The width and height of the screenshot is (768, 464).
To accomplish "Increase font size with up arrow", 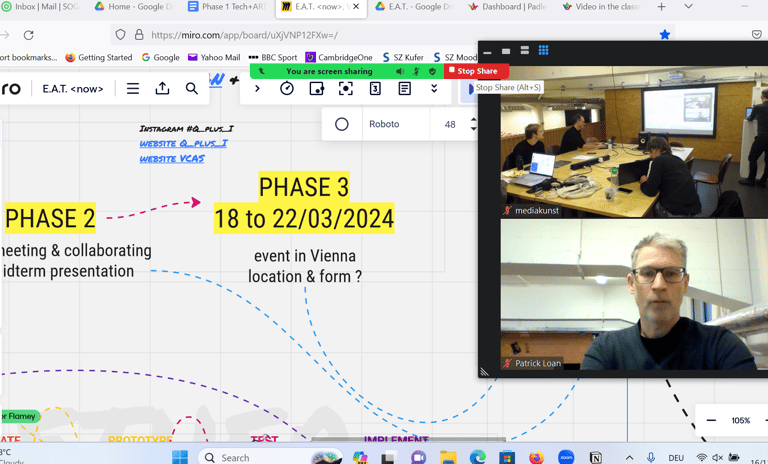I will 473,120.
